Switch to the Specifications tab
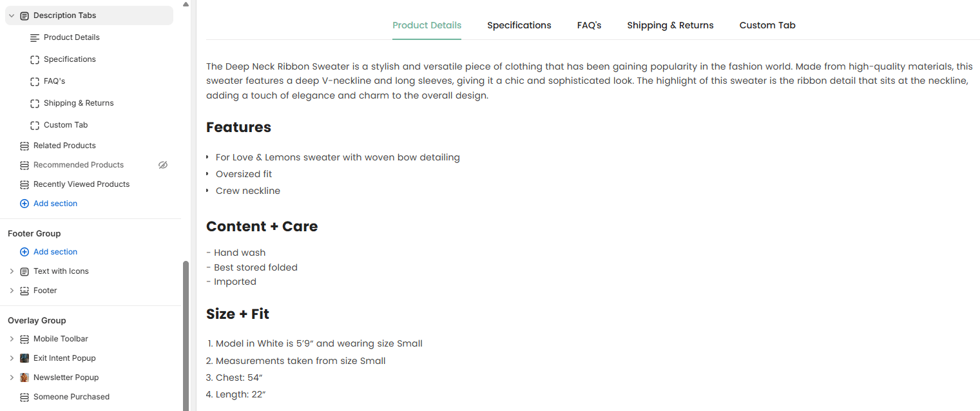The height and width of the screenshot is (411, 980). pos(519,25)
